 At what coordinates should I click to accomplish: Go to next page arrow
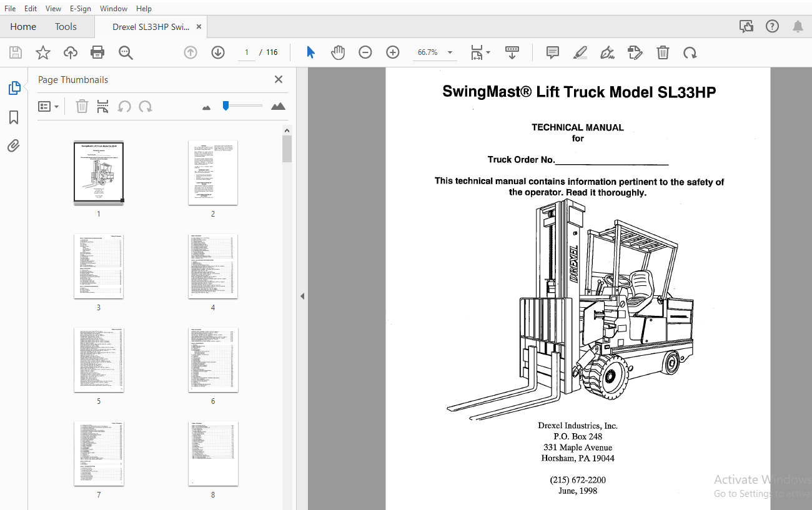[x=218, y=52]
